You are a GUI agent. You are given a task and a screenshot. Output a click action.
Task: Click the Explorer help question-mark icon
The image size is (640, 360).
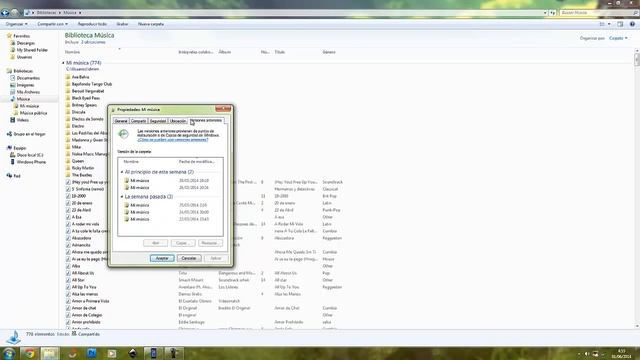point(632,24)
